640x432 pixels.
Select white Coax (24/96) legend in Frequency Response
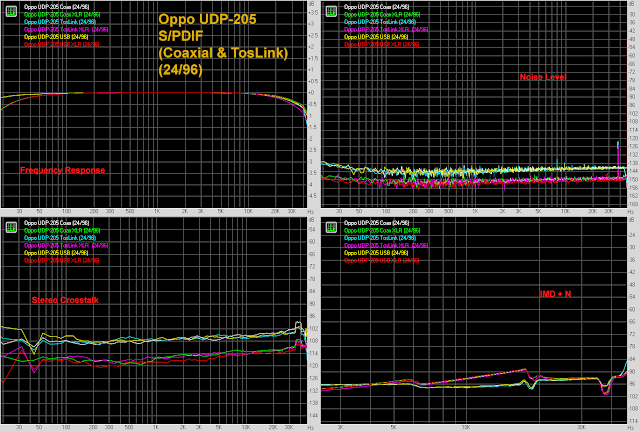coord(56,7)
